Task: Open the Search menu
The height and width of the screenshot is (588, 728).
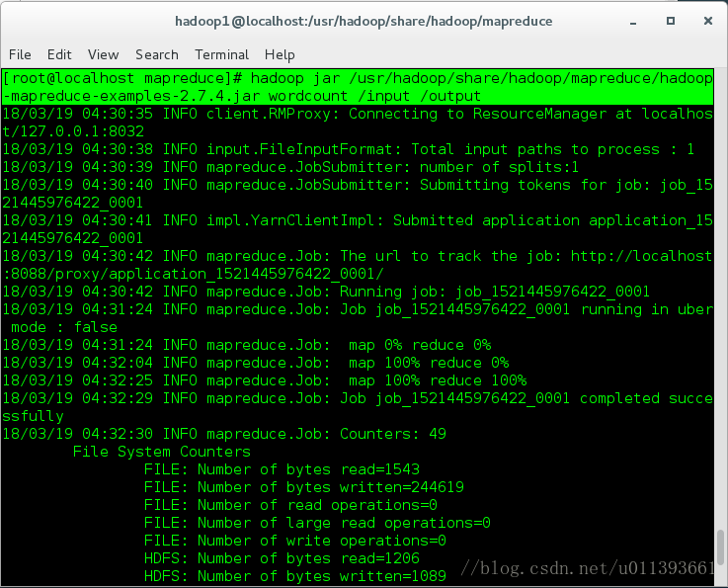Action: click(x=157, y=54)
